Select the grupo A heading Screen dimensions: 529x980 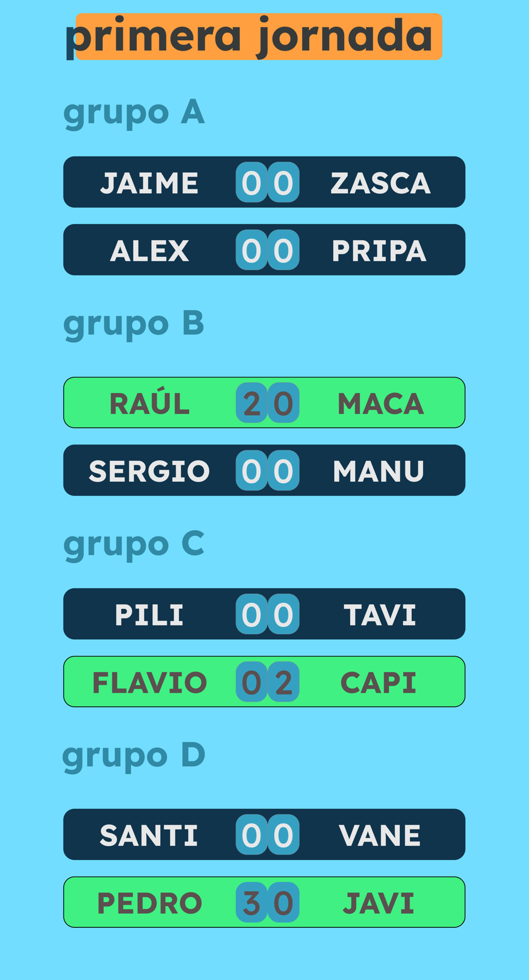tap(134, 113)
